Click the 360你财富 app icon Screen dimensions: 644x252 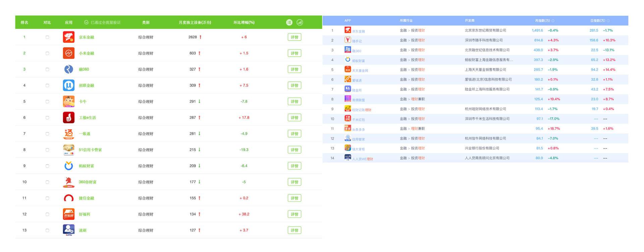pyautogui.click(x=69, y=182)
